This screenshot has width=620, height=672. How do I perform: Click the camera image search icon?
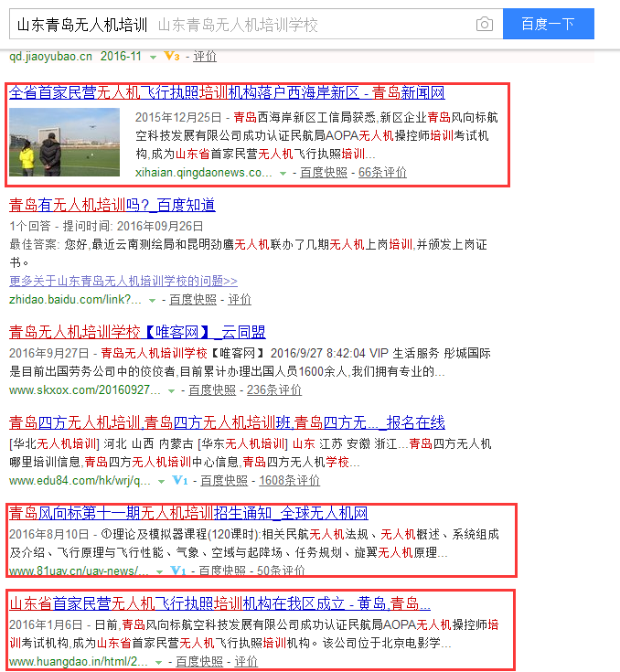[x=485, y=24]
